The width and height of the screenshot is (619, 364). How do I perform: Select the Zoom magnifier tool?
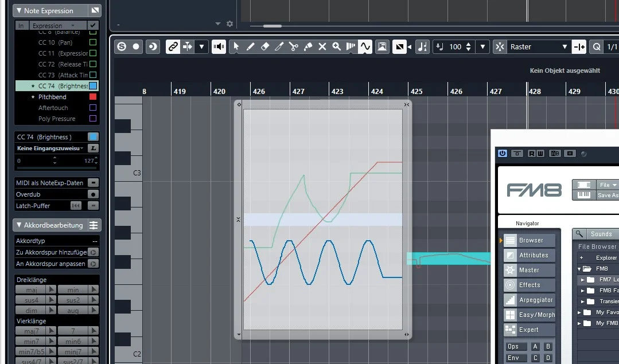336,46
